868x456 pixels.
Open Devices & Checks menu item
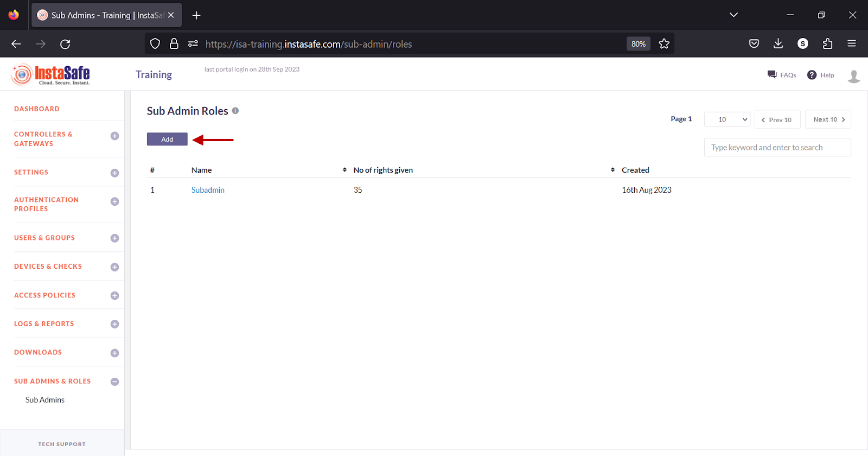48,267
